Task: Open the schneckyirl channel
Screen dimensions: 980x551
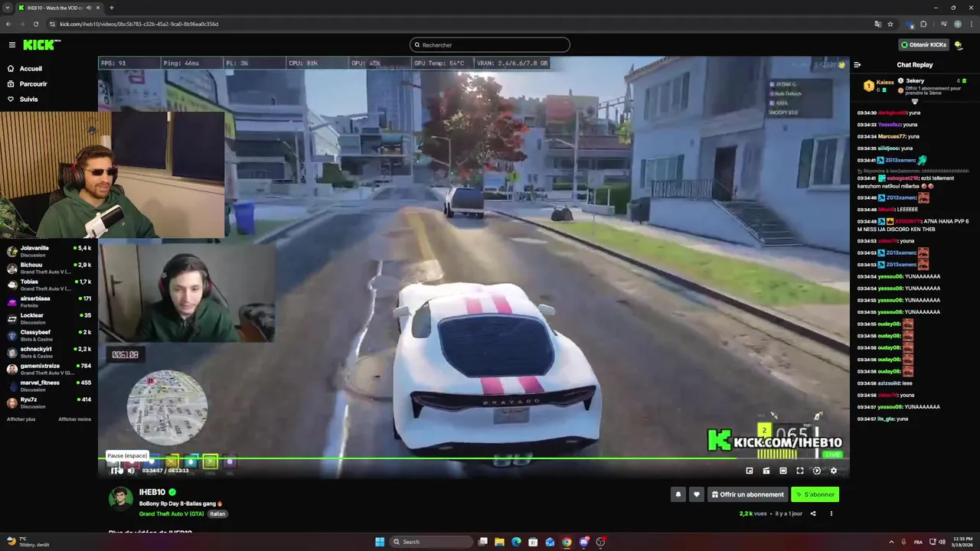Action: coord(49,352)
